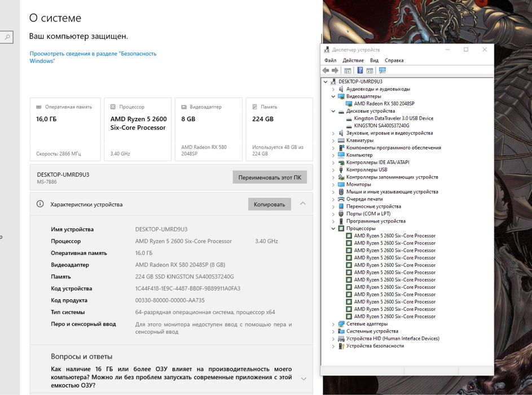Expand Контроллеры запоминающих устройств
Screen dimensions: 532x395
click(333, 177)
